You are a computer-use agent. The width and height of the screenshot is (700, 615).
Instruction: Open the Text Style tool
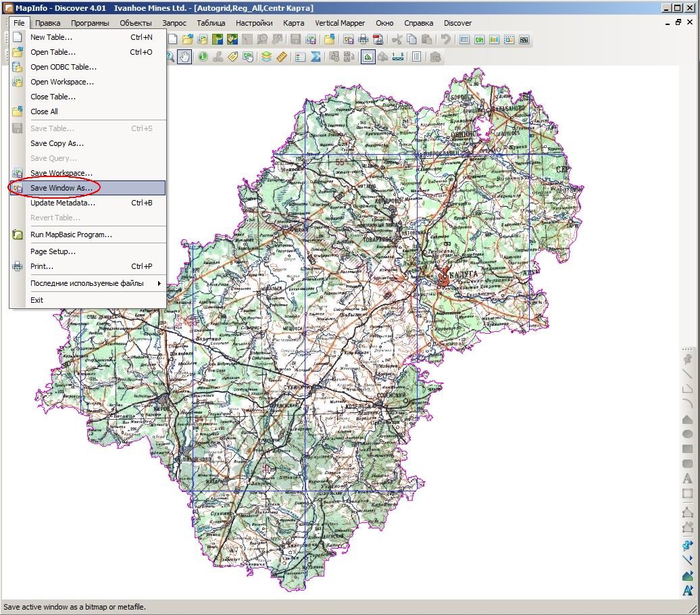click(x=688, y=591)
